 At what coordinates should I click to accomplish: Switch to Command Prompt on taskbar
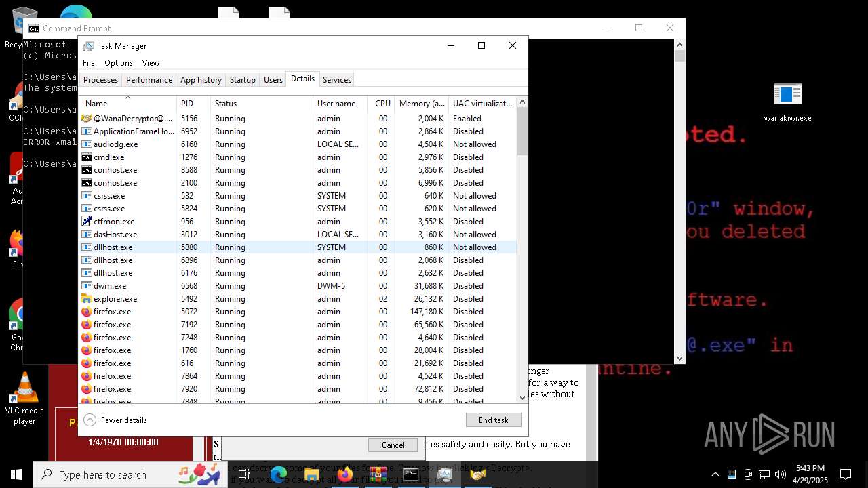(x=411, y=474)
